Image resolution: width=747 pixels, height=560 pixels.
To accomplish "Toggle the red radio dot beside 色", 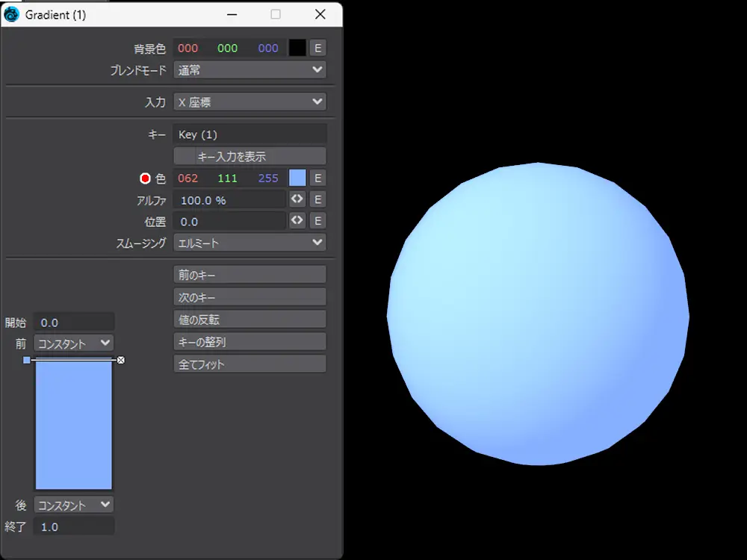I will coord(145,178).
